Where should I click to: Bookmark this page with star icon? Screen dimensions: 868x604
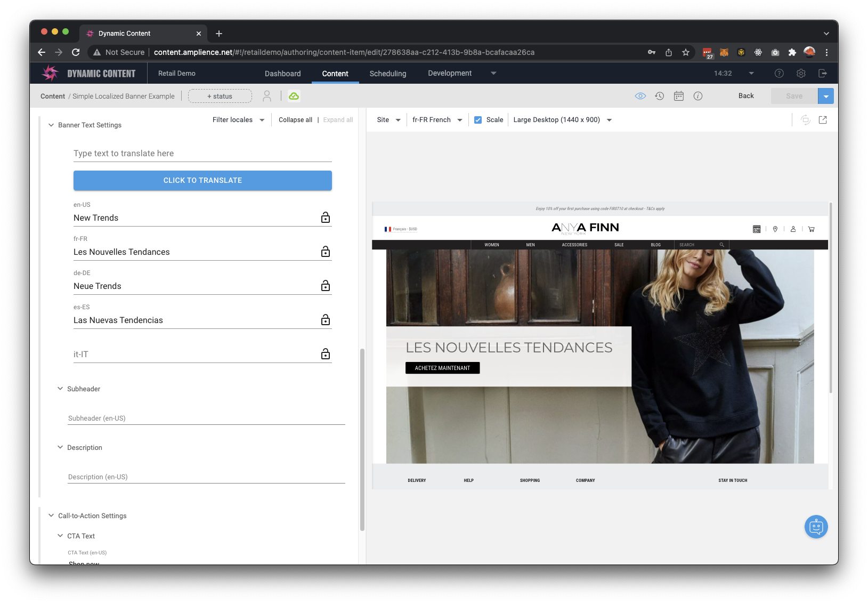tap(686, 52)
